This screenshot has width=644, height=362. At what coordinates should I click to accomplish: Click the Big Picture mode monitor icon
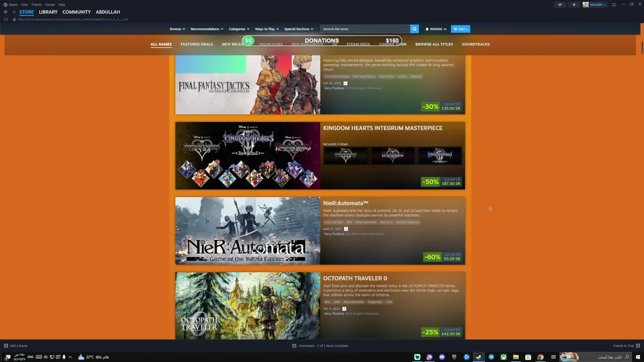pyautogui.click(x=614, y=5)
